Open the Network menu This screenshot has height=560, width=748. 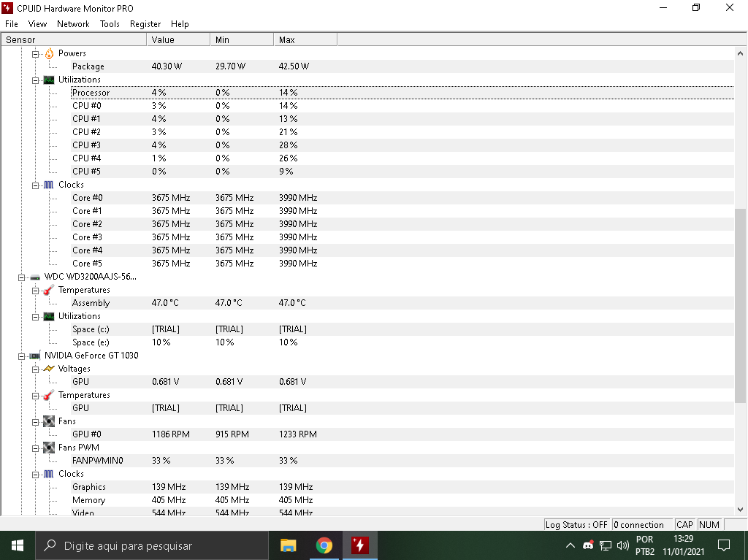tap(73, 24)
